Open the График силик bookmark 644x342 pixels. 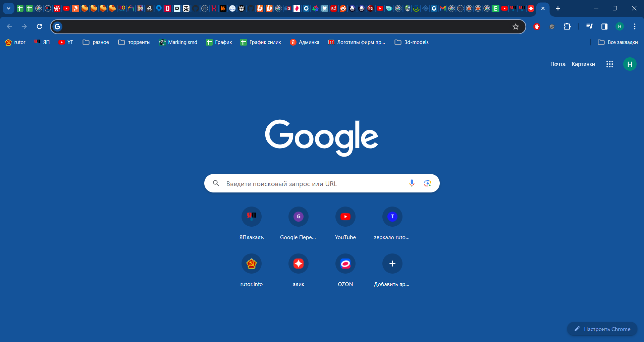(x=261, y=42)
